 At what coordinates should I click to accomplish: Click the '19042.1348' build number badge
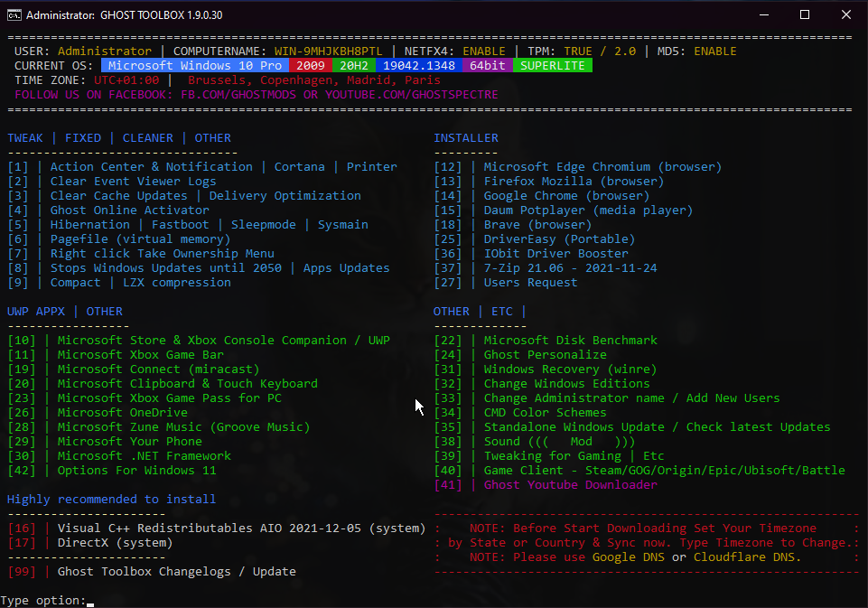click(x=419, y=65)
